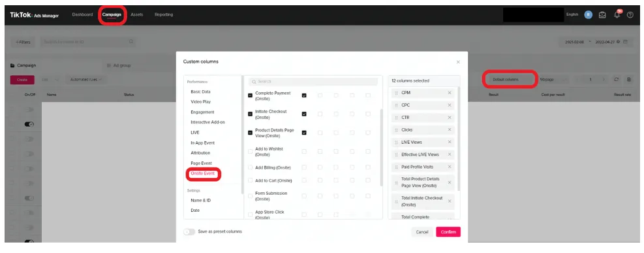Click the red Create button
Viewport: 644px width, 253px height.
tap(22, 79)
